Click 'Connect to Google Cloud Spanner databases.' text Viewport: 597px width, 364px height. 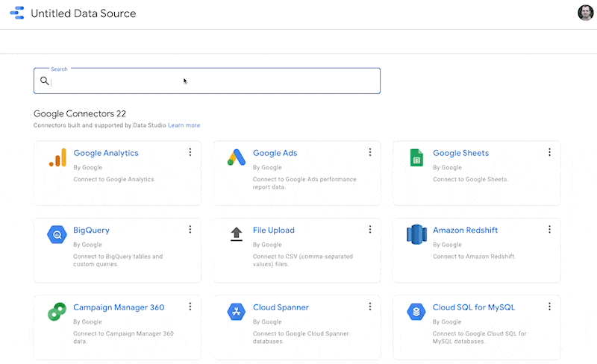tap(301, 337)
